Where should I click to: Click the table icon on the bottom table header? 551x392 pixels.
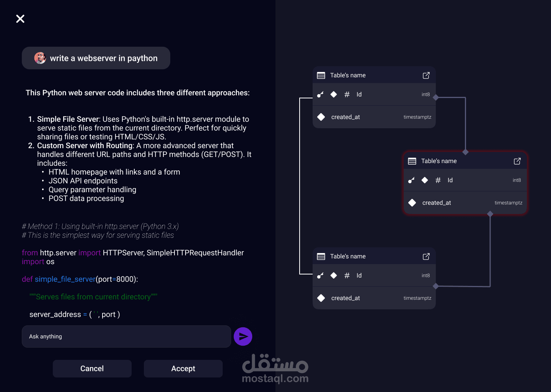click(321, 256)
